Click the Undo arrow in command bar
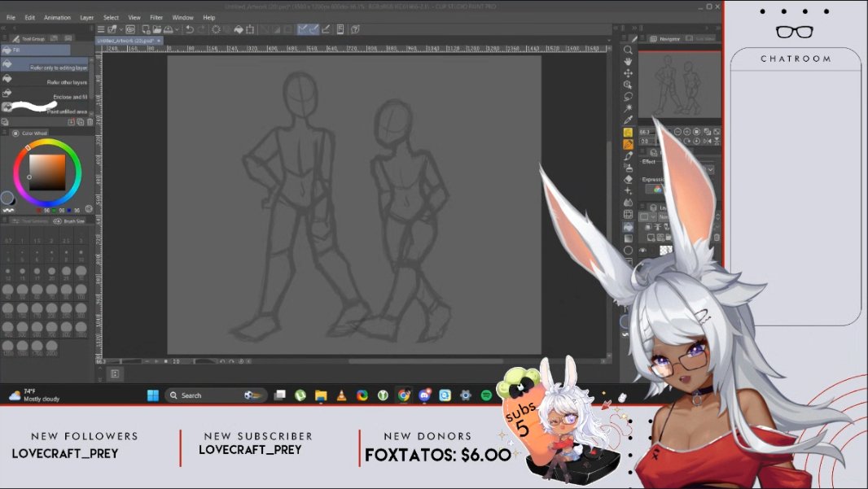The height and width of the screenshot is (489, 868). (x=190, y=29)
